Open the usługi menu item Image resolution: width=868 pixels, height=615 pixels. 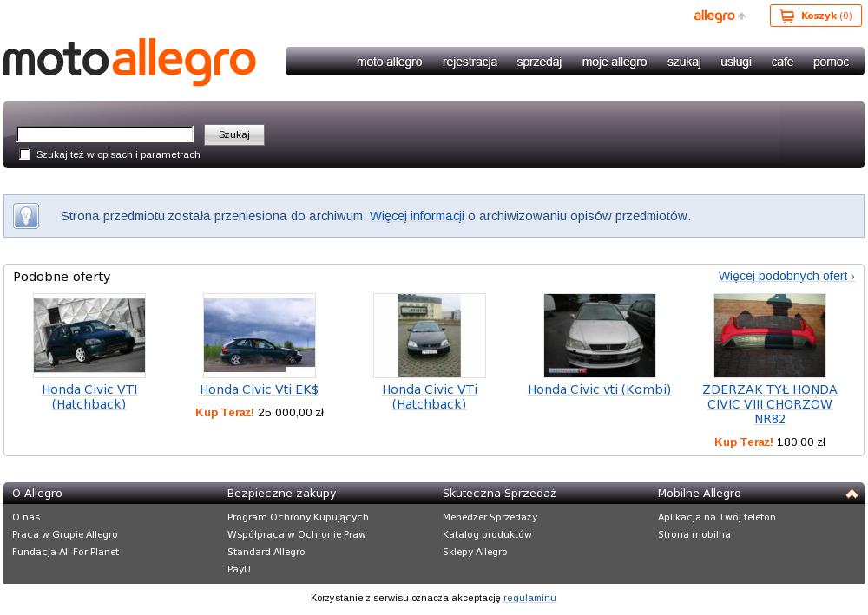point(736,62)
